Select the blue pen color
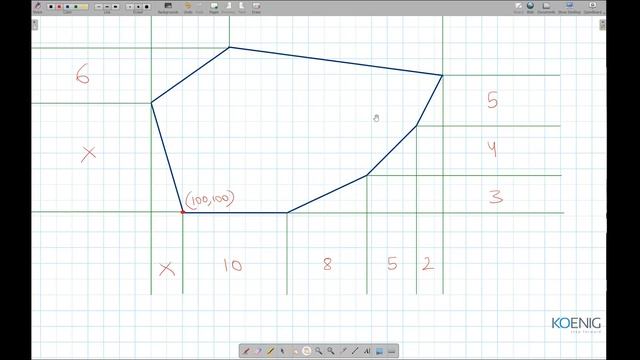 [x=67, y=7]
